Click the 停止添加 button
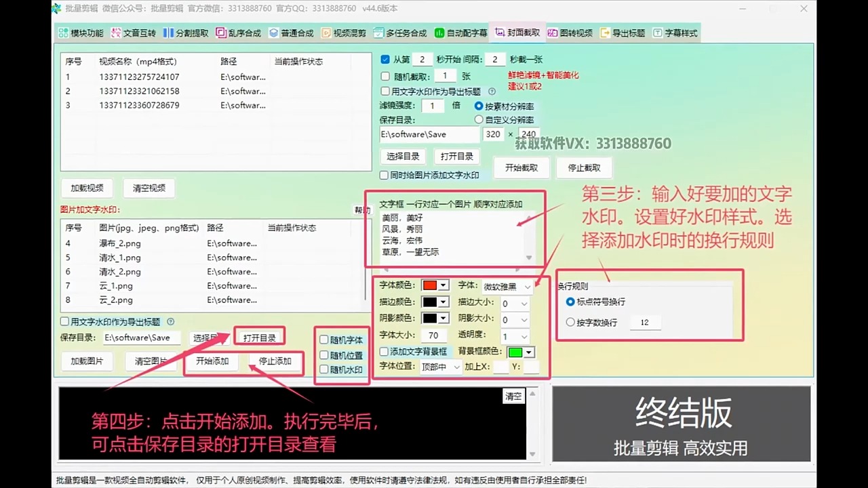Viewport: 868px width, 488px height. click(275, 361)
